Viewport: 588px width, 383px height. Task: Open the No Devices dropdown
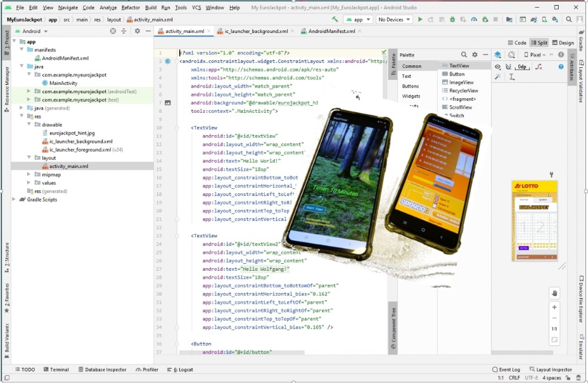393,20
